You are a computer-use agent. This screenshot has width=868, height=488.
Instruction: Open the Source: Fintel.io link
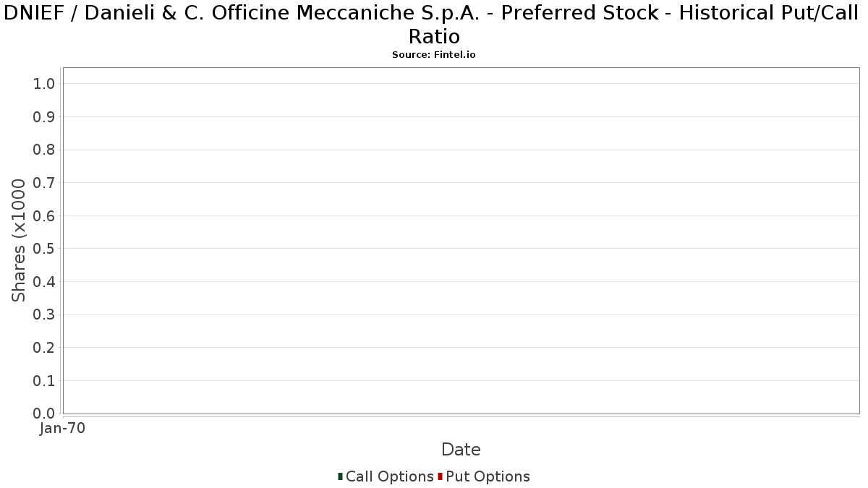click(x=433, y=55)
